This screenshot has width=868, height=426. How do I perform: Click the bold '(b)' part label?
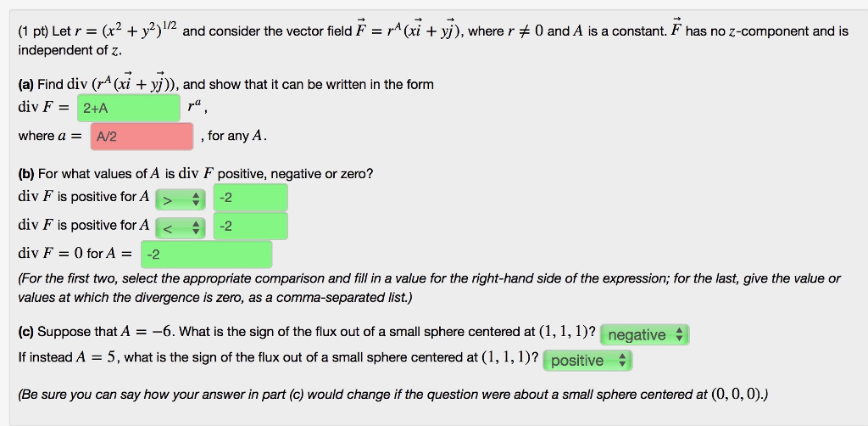26,174
